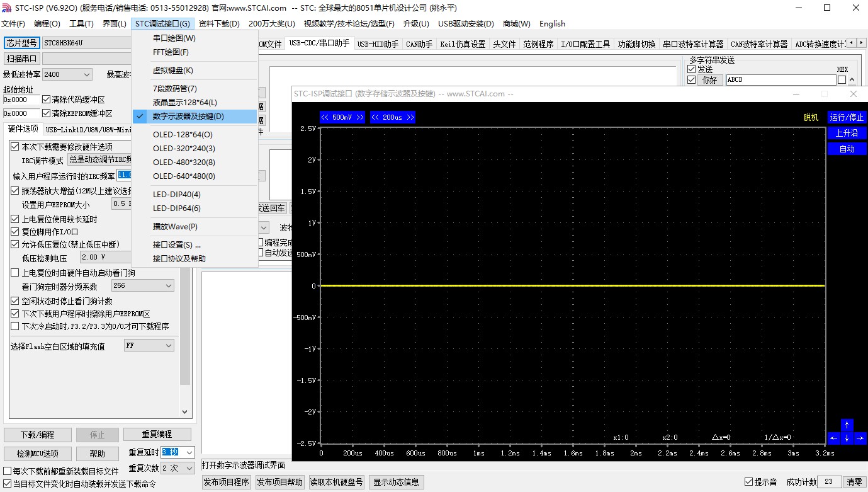Click the oscilloscope left arrow button

pos(833,438)
